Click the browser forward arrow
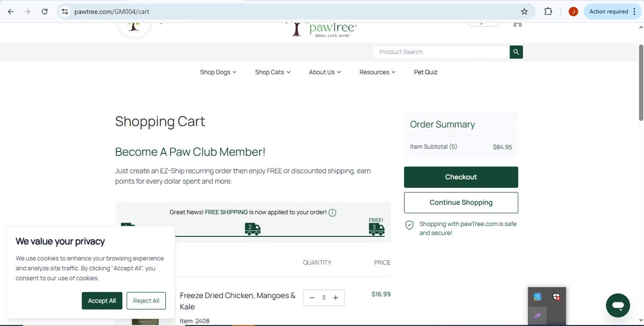Screen dimensions: 644x326 [x=27, y=12]
